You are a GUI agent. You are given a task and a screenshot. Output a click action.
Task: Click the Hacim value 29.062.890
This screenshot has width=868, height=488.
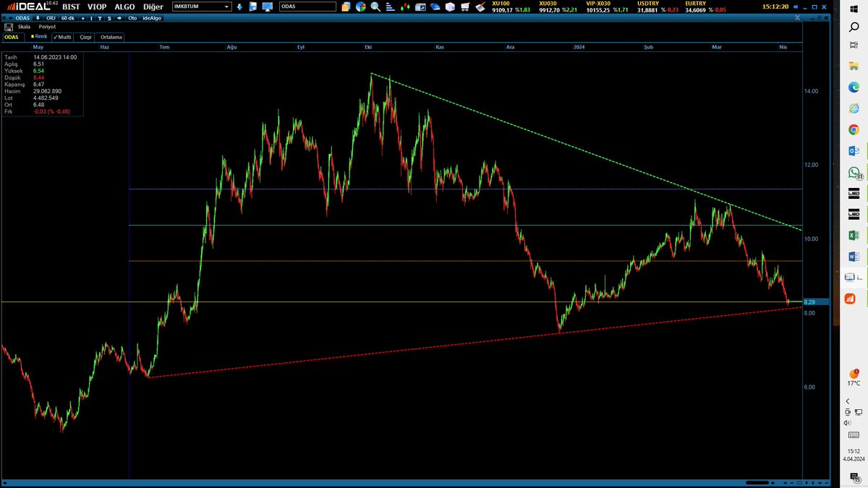click(47, 91)
